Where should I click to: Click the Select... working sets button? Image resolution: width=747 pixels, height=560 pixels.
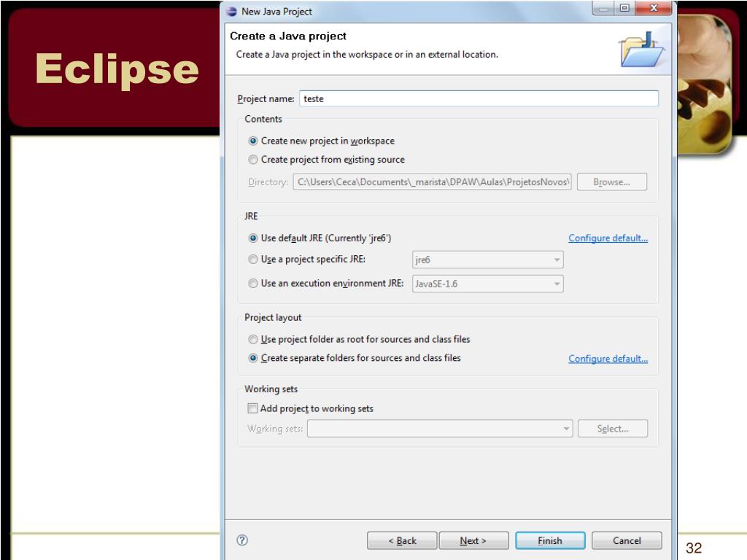pyautogui.click(x=613, y=429)
